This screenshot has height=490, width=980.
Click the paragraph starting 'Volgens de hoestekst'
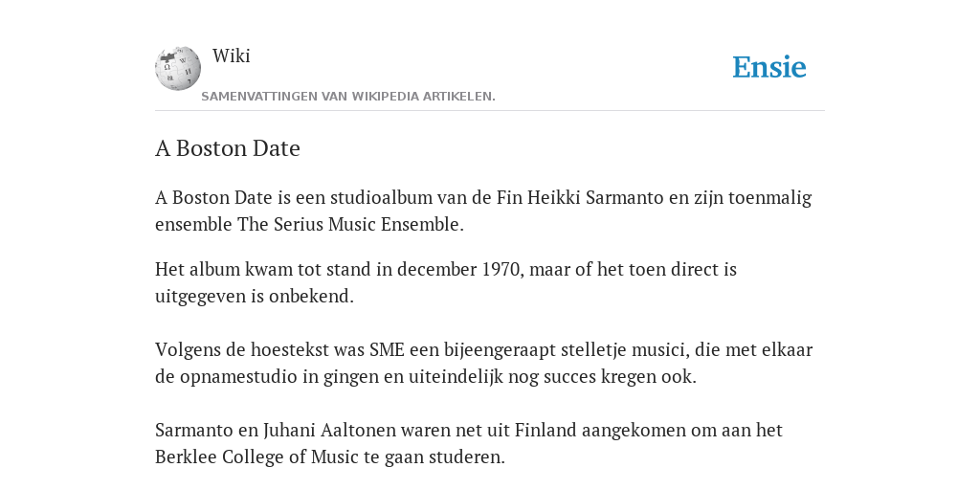click(483, 363)
